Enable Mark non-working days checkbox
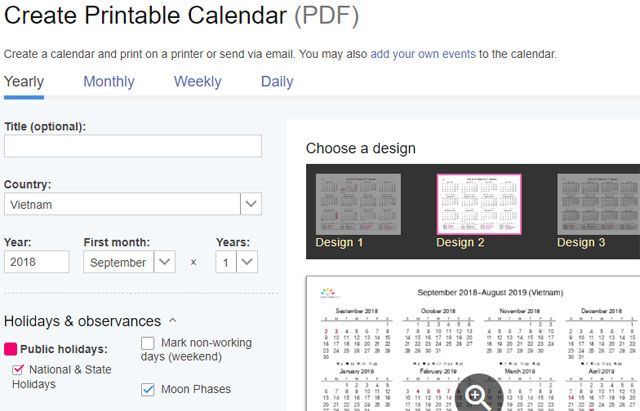The image size is (640, 411). click(148, 344)
